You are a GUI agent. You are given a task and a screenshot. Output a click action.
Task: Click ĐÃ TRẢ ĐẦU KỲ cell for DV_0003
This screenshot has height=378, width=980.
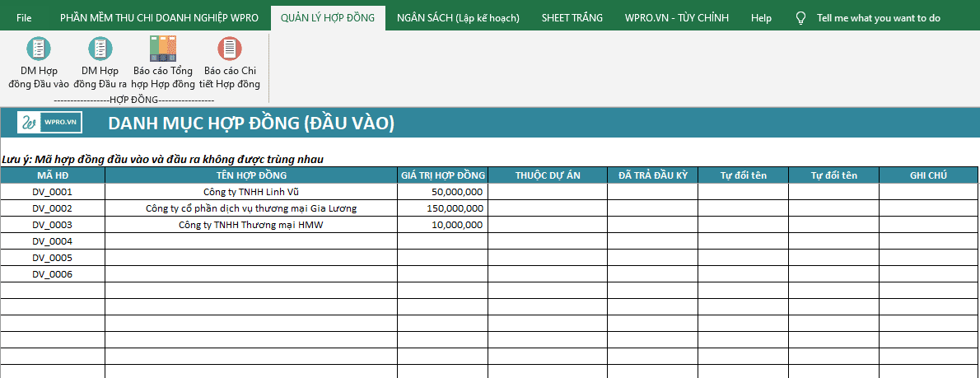pyautogui.click(x=653, y=224)
